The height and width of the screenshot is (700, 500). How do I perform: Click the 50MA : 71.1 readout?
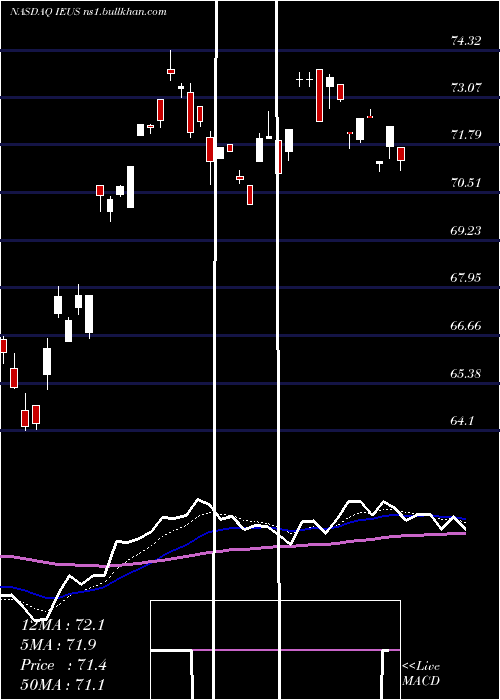click(x=62, y=684)
